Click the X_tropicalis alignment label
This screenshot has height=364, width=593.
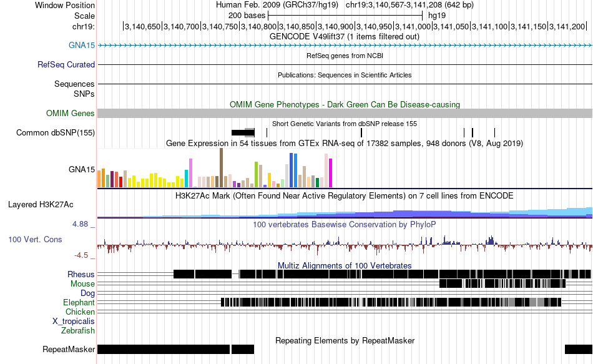(x=74, y=322)
